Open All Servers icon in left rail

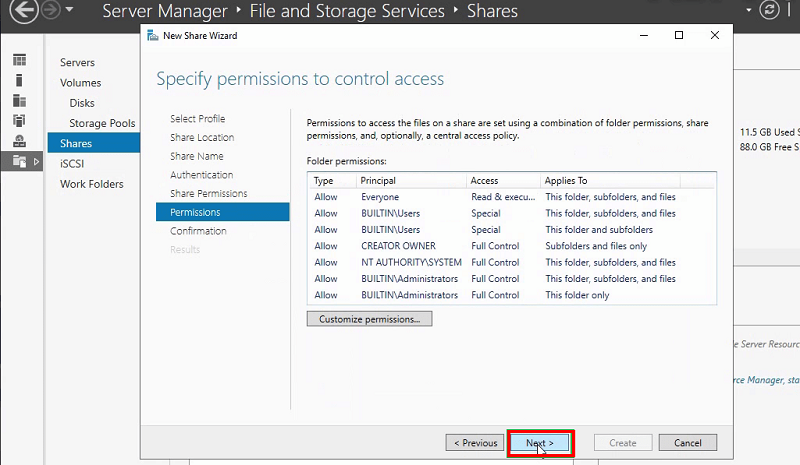[x=19, y=101]
